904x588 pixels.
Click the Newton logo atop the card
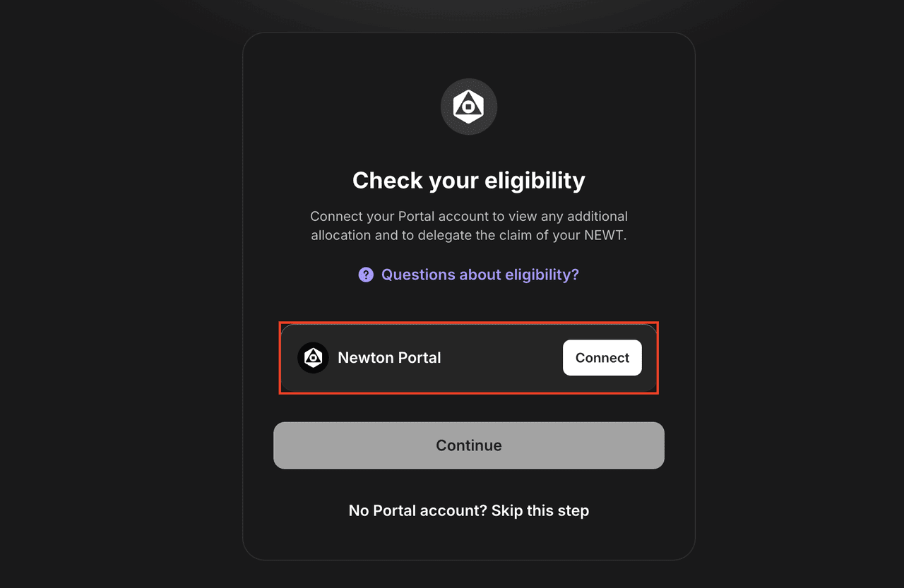click(469, 107)
